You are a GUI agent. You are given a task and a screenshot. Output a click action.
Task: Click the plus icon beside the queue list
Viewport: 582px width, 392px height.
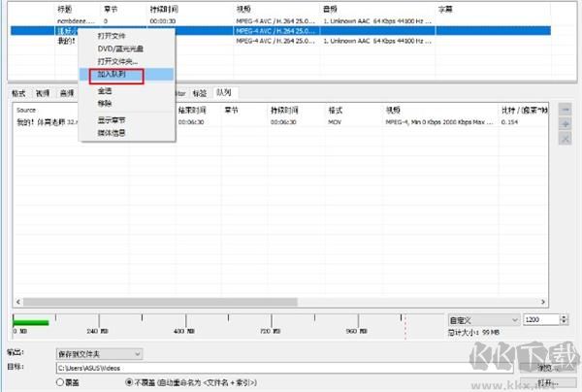click(566, 125)
